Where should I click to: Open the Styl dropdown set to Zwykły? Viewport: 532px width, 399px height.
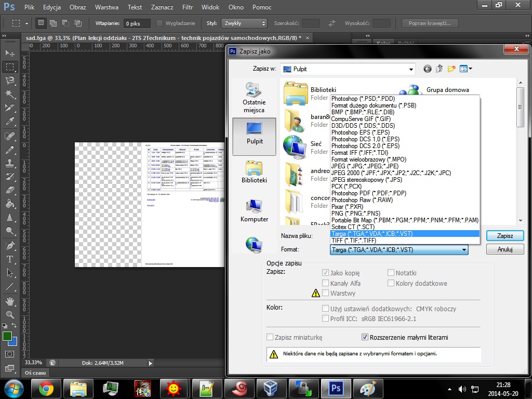[244, 23]
